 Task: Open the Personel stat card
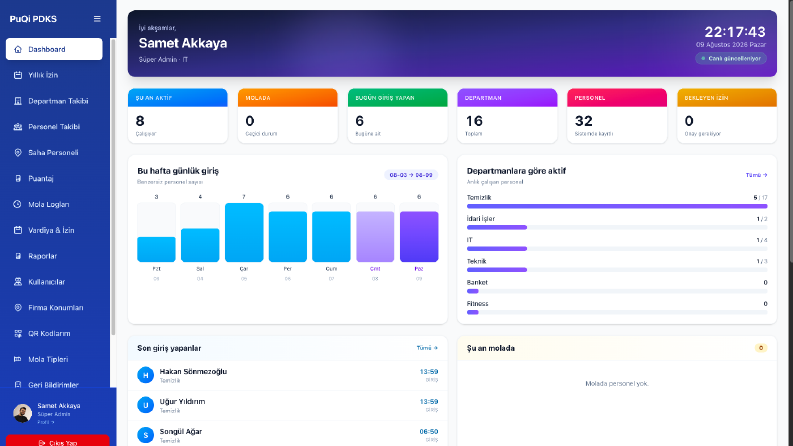[617, 116]
